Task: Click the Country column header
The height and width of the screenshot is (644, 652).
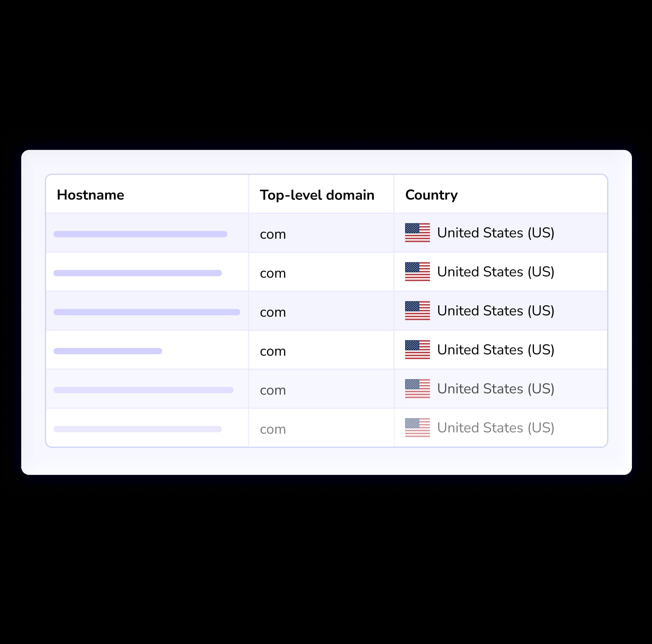Action: [x=431, y=195]
